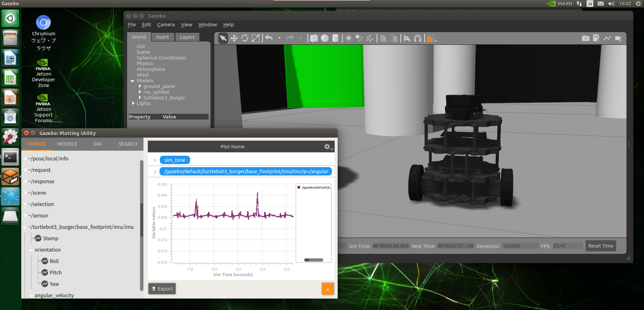Insert a sphere shape

point(324,38)
